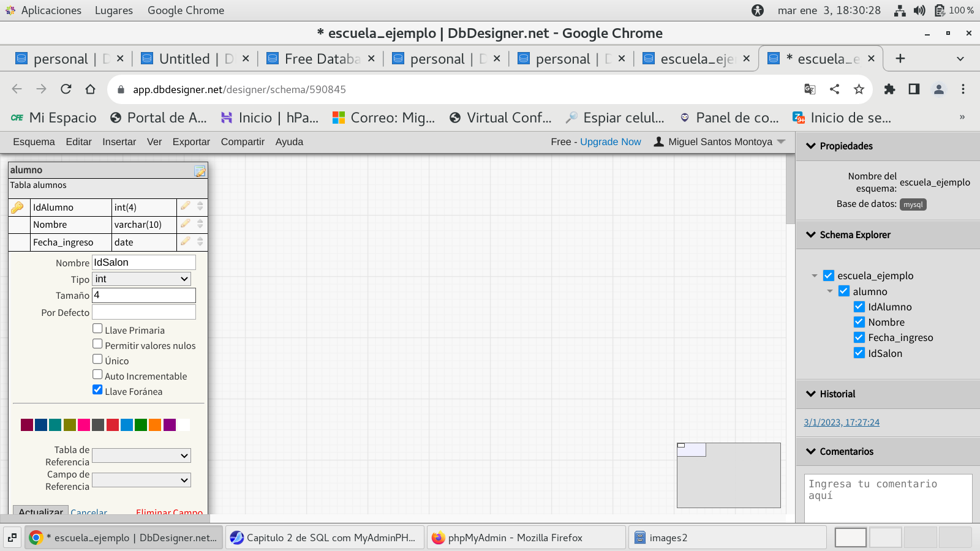980x551 pixels.
Task: Click the Google Translate icon in address bar
Action: coord(810,89)
